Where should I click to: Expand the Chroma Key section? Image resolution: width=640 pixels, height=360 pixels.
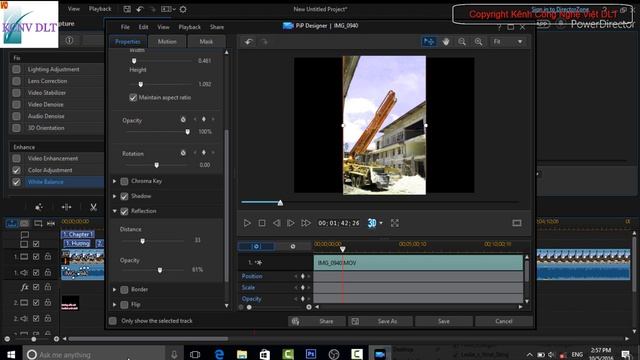tap(115, 181)
